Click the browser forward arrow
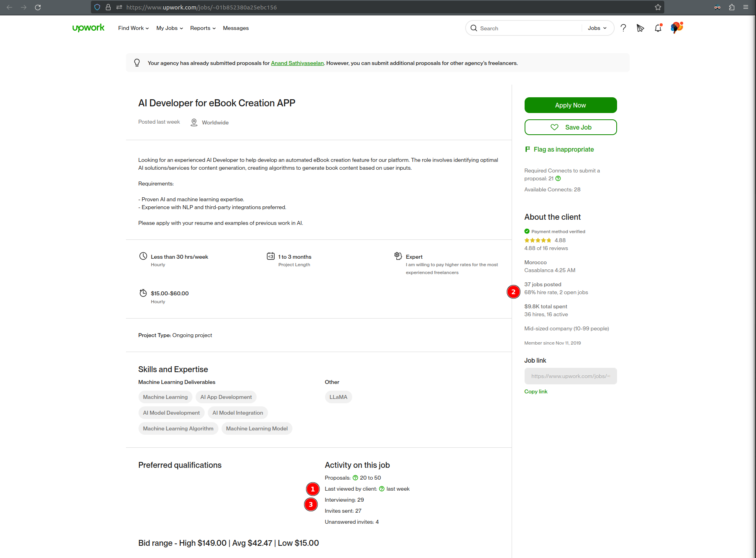Viewport: 756px width, 558px height. (x=24, y=7)
